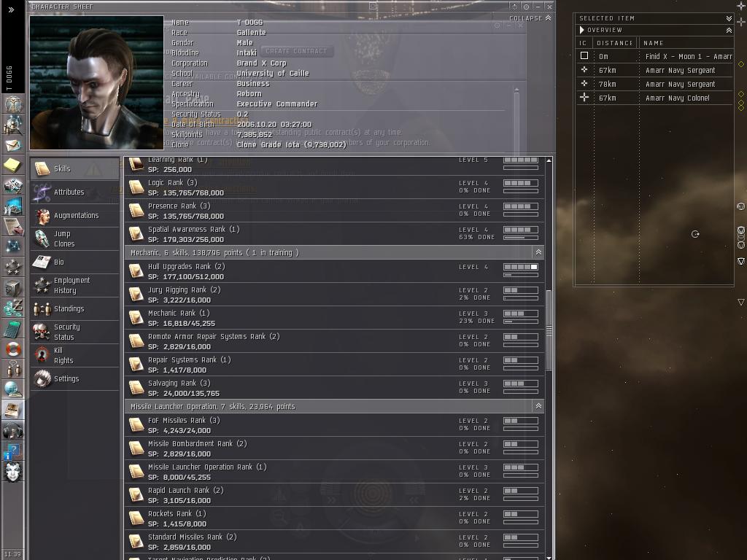
Task: Click the Mechanic Rank (1) level bar
Action: pyautogui.click(x=521, y=314)
